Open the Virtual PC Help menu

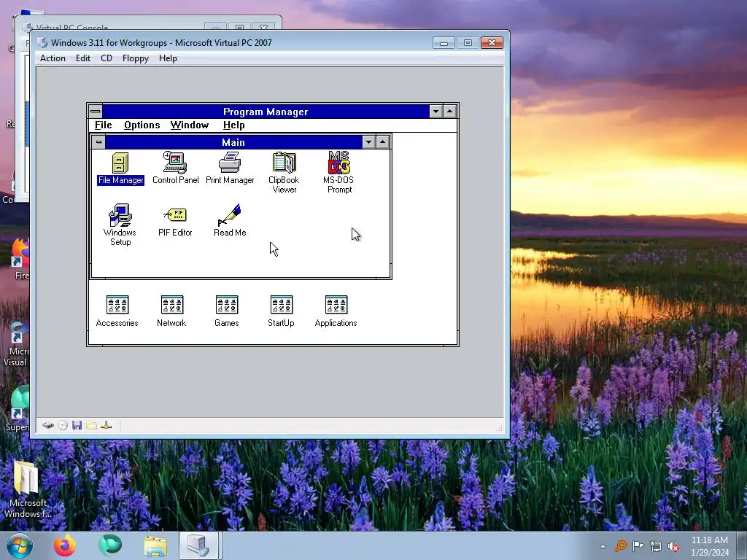click(x=169, y=58)
